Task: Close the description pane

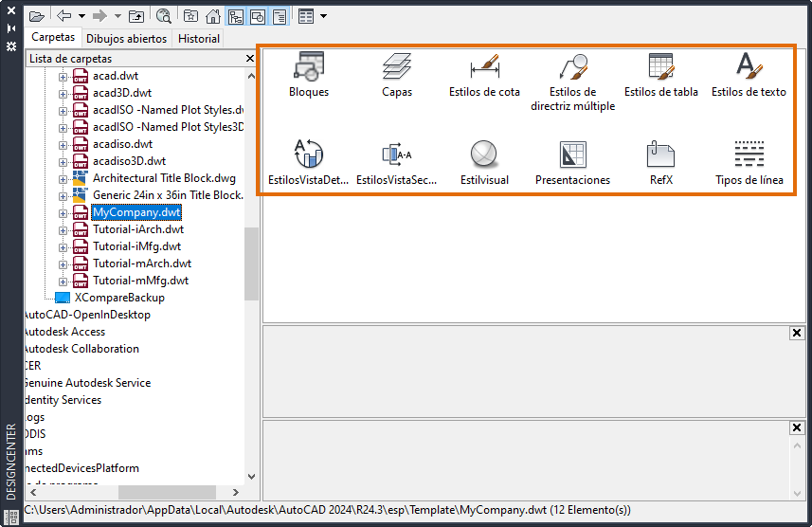Action: (797, 427)
